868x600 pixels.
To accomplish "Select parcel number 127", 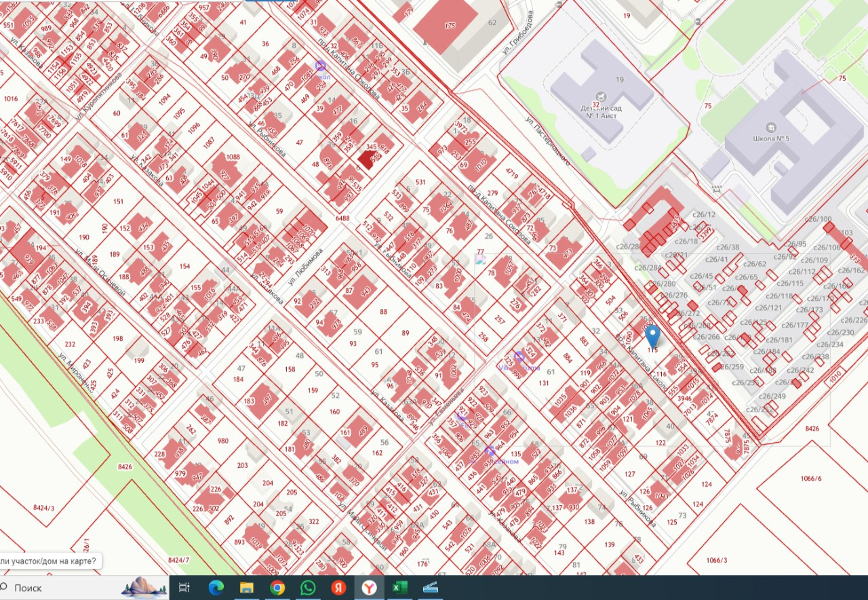I will point(630,474).
